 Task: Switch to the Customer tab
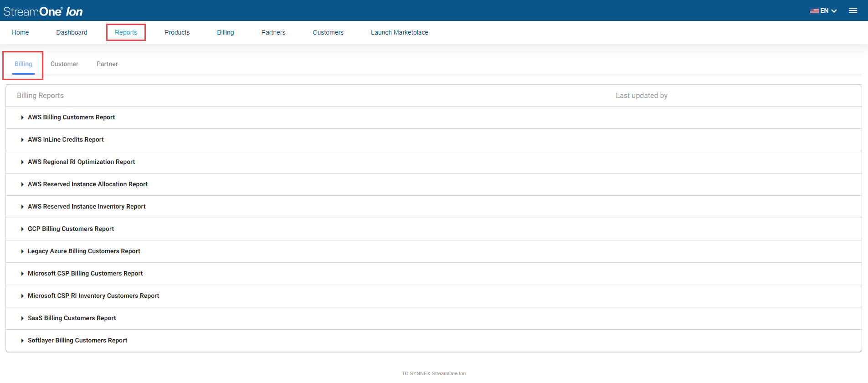coord(64,64)
